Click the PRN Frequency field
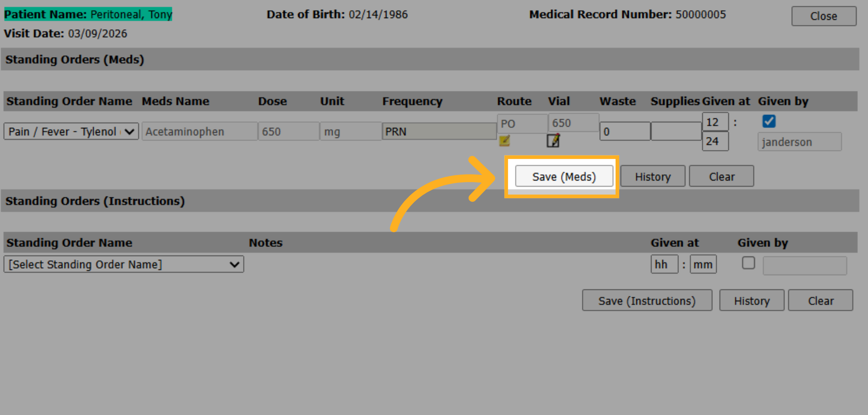Image resolution: width=868 pixels, height=415 pixels. [439, 131]
